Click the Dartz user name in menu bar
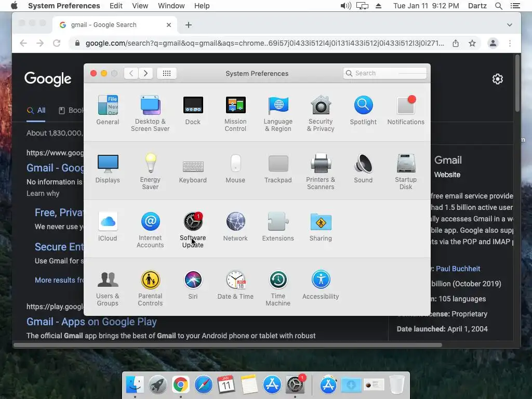This screenshot has height=399, width=532. (x=477, y=6)
